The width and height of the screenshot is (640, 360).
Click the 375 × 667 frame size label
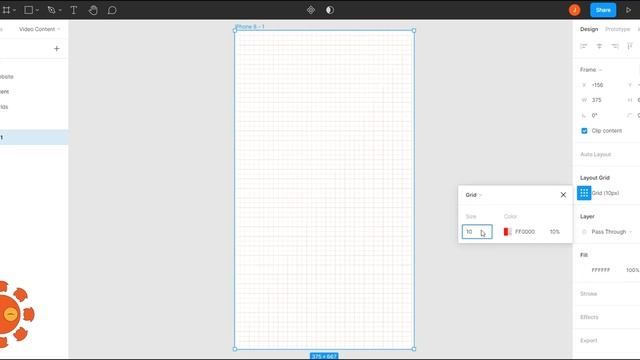(324, 356)
